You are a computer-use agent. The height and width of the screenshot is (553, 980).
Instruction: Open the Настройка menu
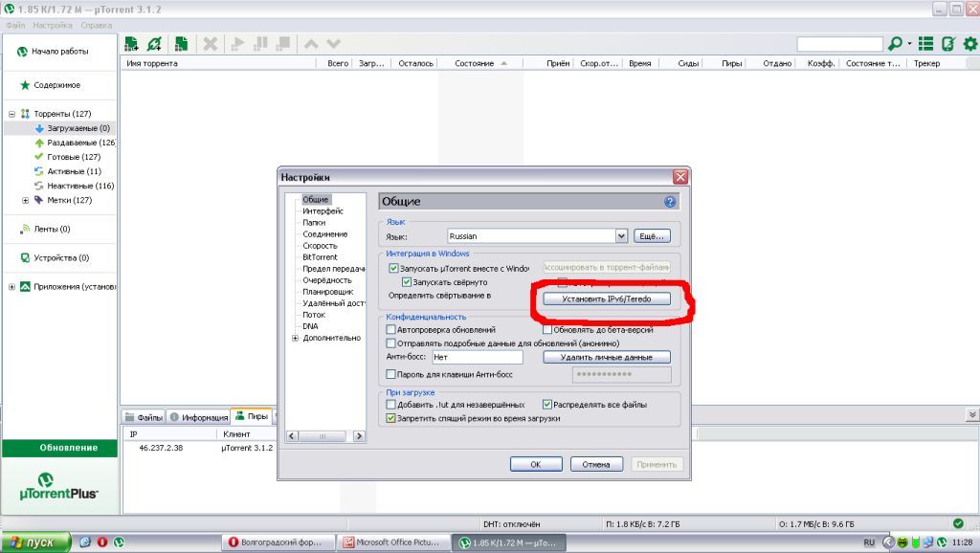(52, 24)
